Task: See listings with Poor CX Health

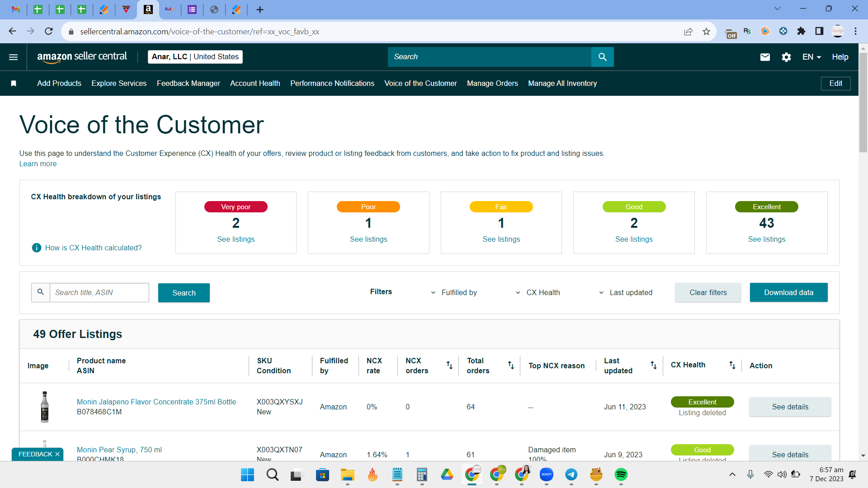Action: (368, 239)
